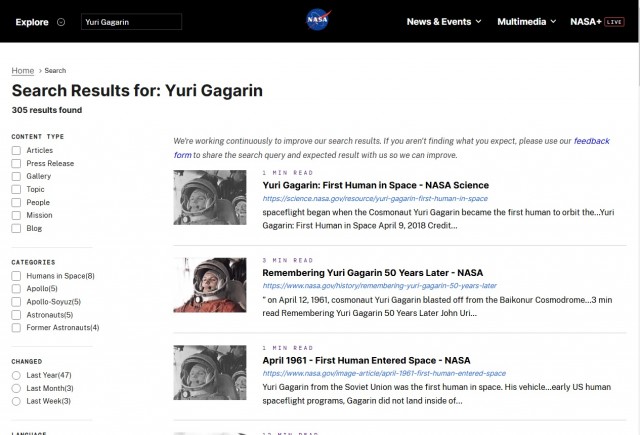Check Former Astronauts(4) category
640x435 pixels.
(16, 328)
